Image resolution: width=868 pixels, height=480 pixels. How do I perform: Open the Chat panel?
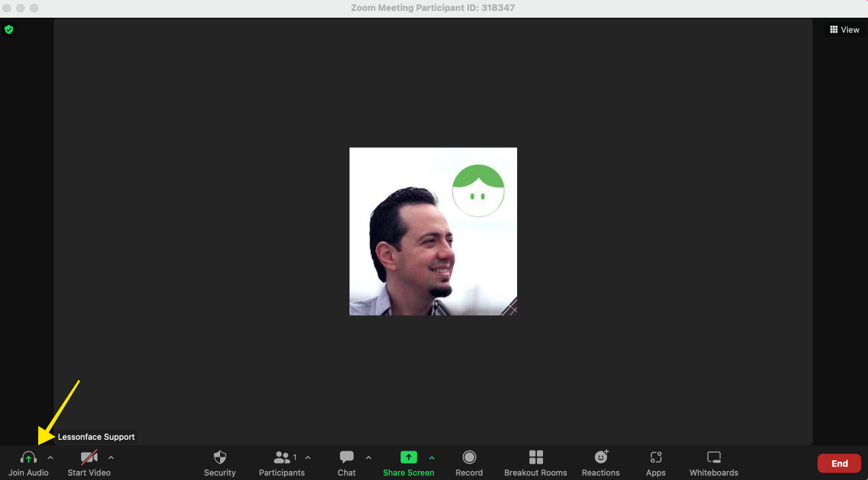(x=347, y=458)
